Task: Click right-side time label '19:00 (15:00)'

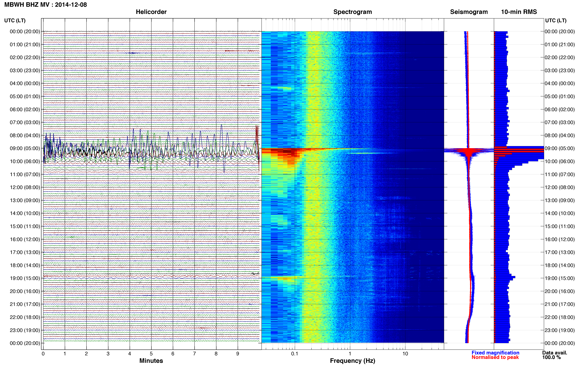Action: 560,278
